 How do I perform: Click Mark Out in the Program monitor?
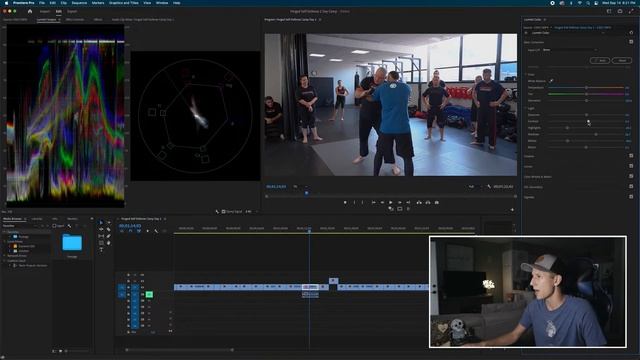pyautogui.click(x=362, y=202)
